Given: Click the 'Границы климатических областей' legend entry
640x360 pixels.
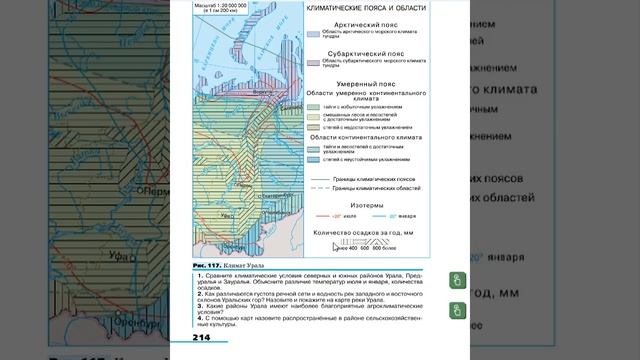Looking at the screenshot, I should click(376, 188).
